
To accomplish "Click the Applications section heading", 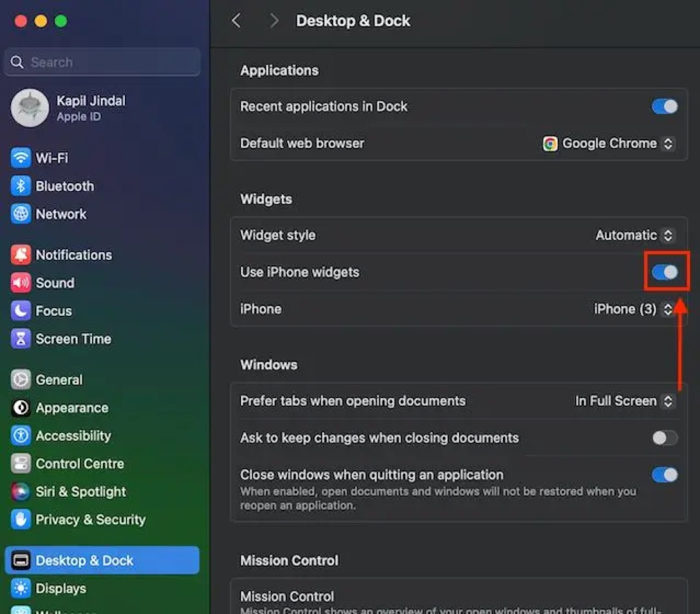I will pyautogui.click(x=279, y=71).
